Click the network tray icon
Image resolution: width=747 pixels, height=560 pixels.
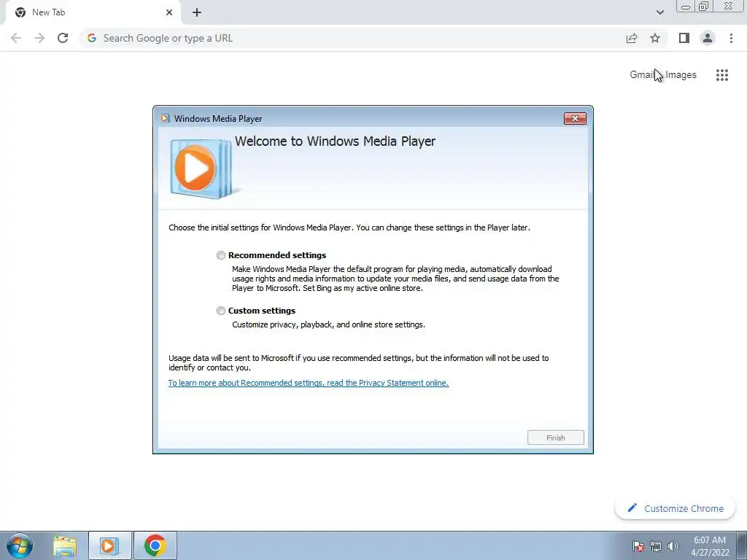(656, 546)
